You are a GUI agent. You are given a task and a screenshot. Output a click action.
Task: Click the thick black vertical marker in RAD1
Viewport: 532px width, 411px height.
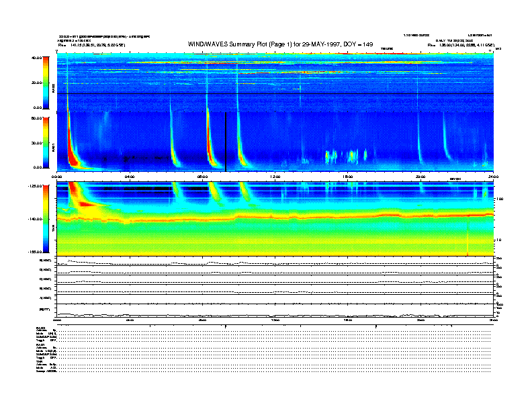[x=226, y=142]
